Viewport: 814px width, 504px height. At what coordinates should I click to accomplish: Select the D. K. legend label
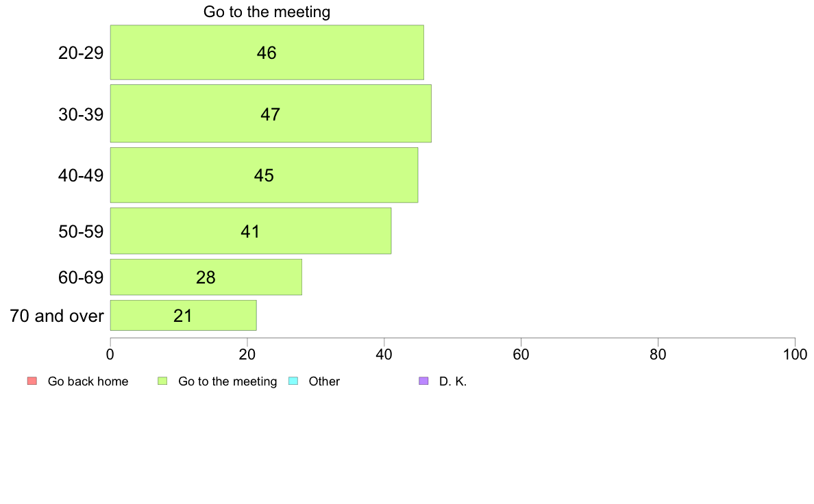(x=453, y=381)
